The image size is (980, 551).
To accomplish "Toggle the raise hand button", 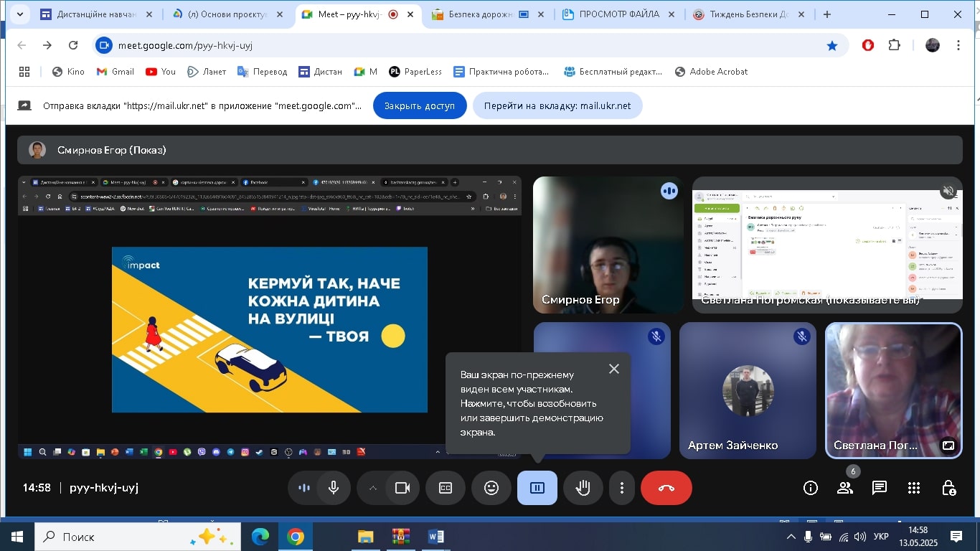I will click(x=583, y=488).
